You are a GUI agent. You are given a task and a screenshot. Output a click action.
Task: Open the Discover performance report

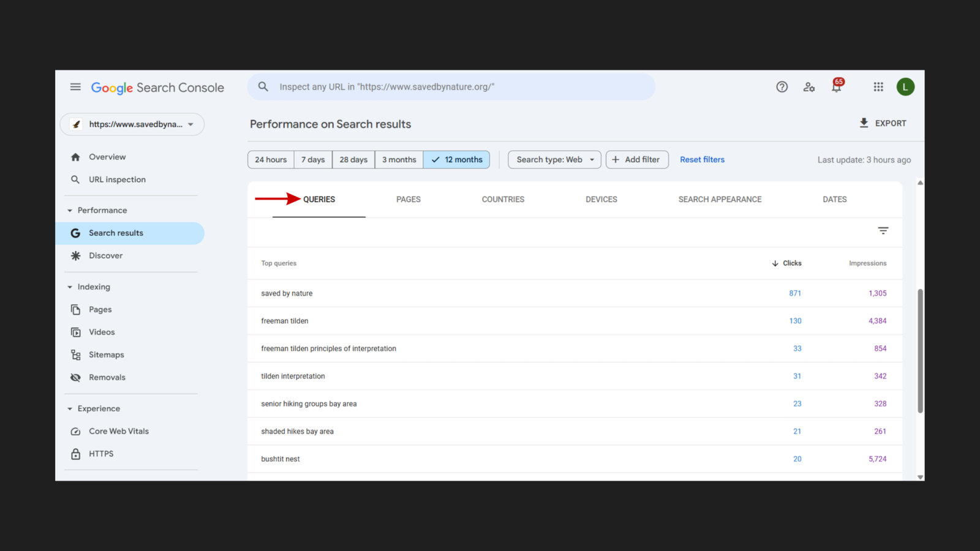pyautogui.click(x=106, y=255)
